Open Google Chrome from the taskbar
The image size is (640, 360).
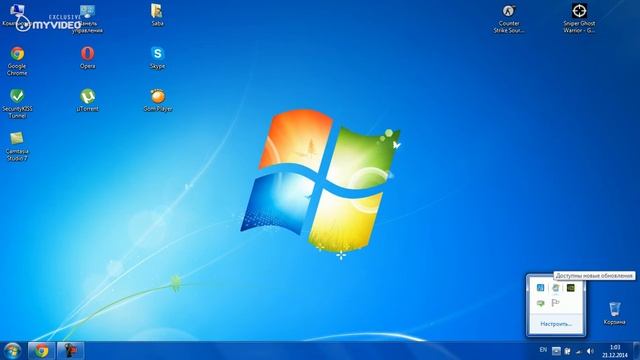coord(41,351)
